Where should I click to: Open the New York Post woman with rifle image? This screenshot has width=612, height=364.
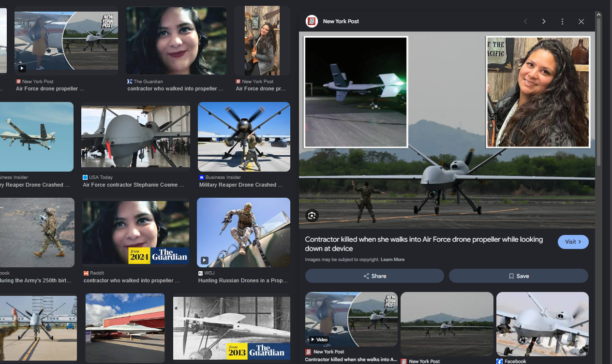coord(262,41)
